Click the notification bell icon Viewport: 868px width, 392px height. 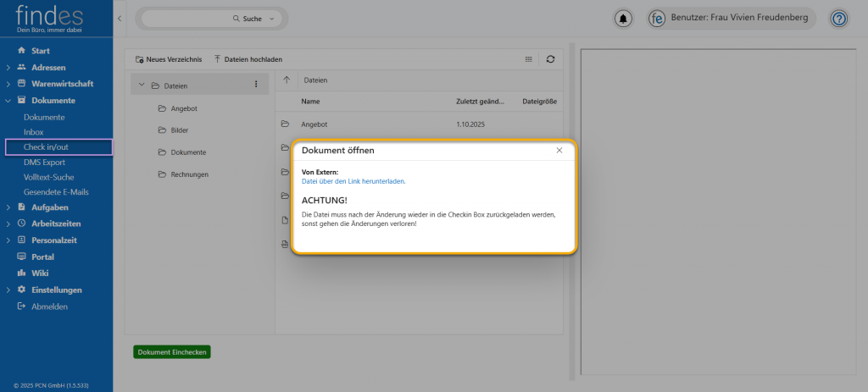(x=624, y=19)
